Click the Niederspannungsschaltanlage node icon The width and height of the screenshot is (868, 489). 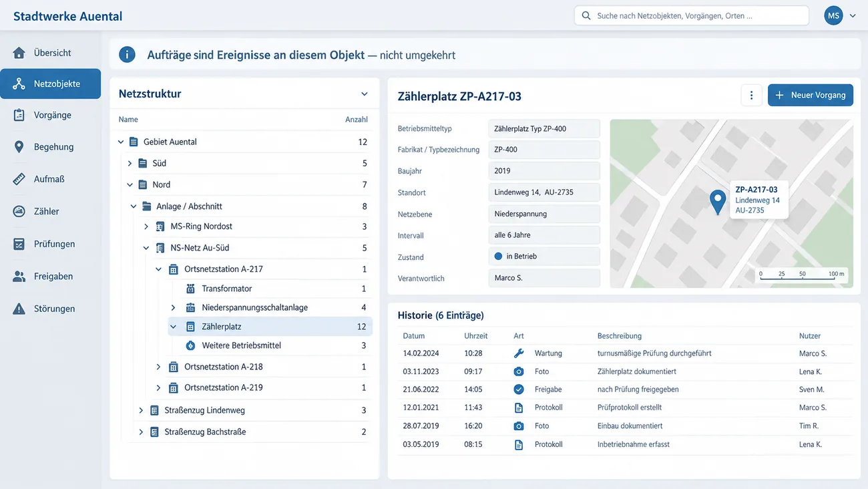pos(190,308)
